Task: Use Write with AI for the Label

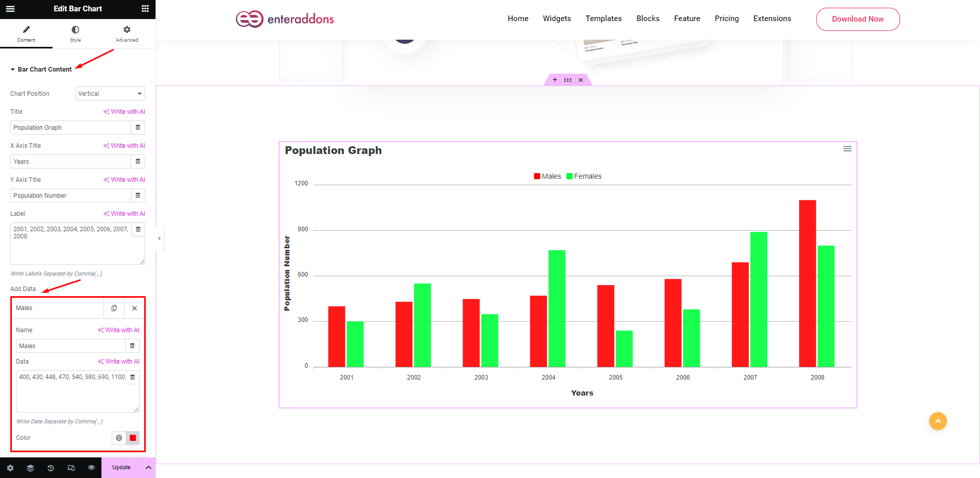Action: point(124,213)
